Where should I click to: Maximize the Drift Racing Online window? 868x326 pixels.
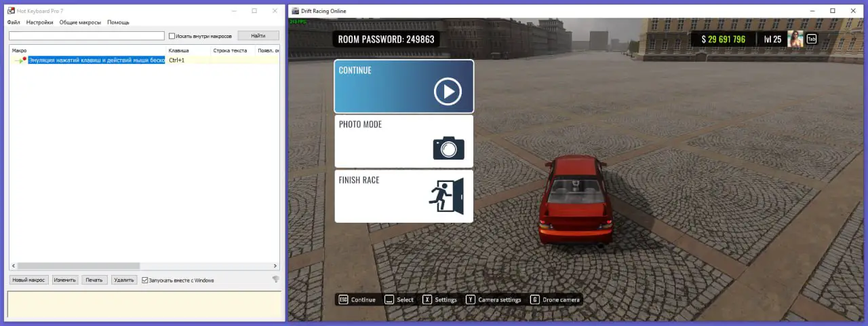click(832, 11)
